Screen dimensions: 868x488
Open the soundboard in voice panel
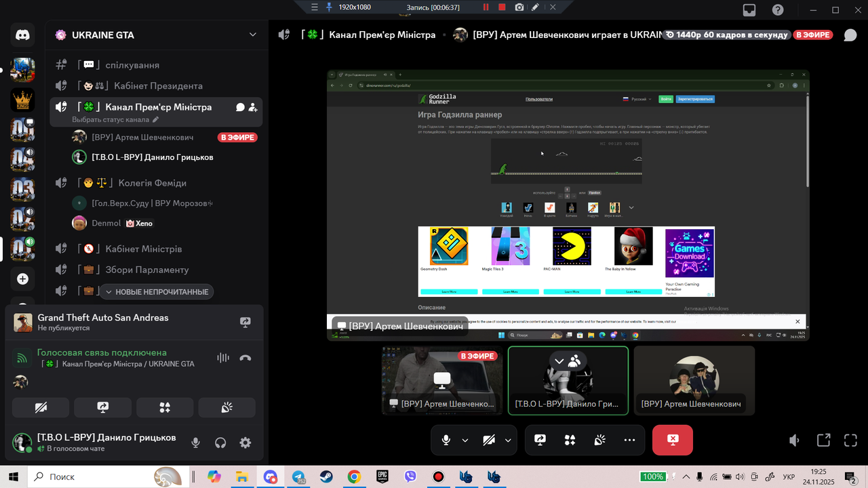[x=227, y=407]
